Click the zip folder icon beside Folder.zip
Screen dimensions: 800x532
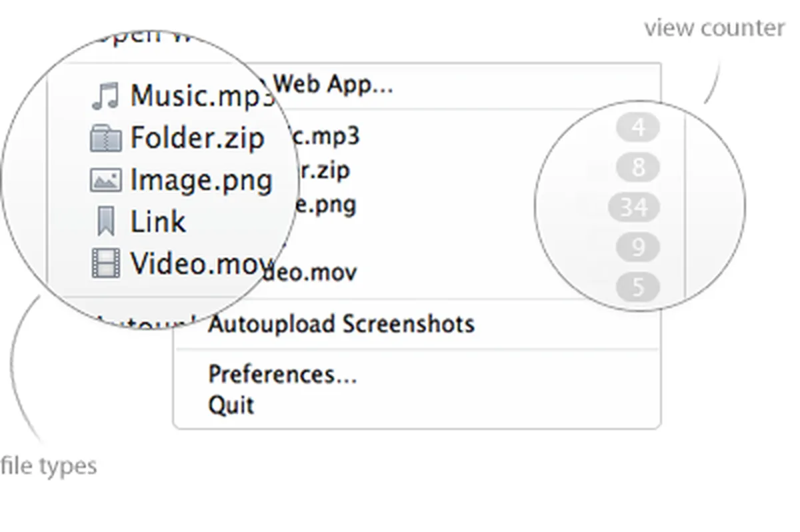[x=105, y=139]
